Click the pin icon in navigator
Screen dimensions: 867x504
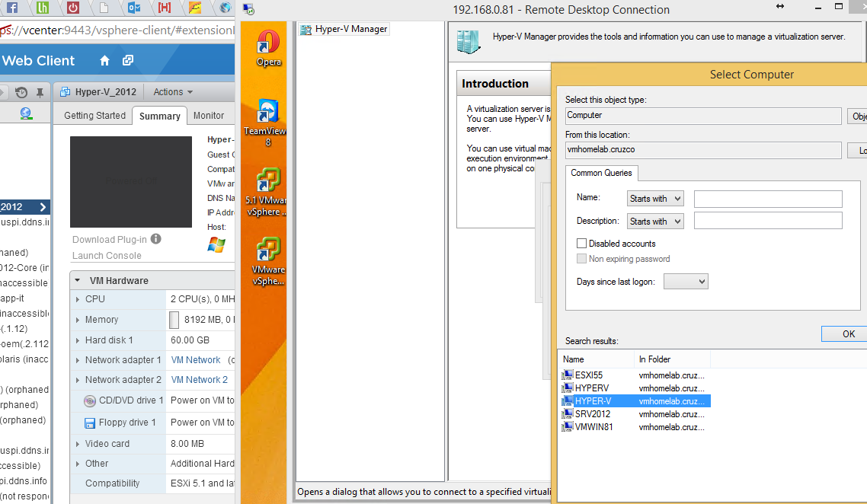click(x=40, y=92)
